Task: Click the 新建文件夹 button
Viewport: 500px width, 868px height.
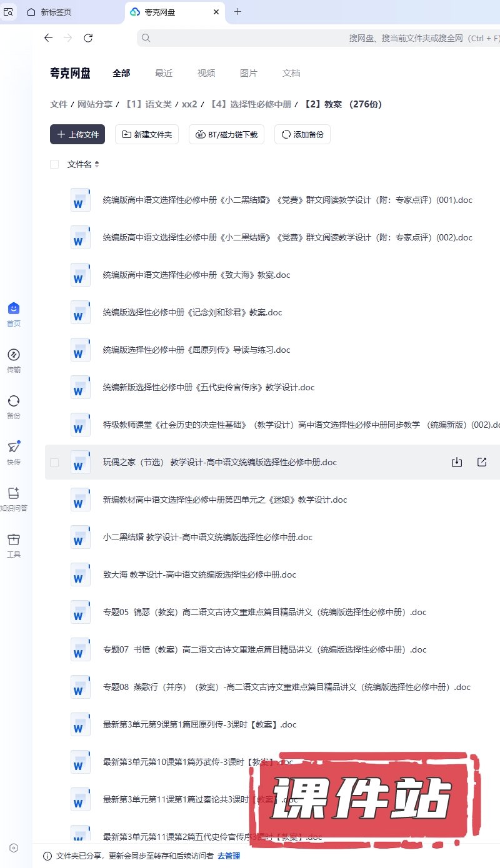Action: point(147,134)
